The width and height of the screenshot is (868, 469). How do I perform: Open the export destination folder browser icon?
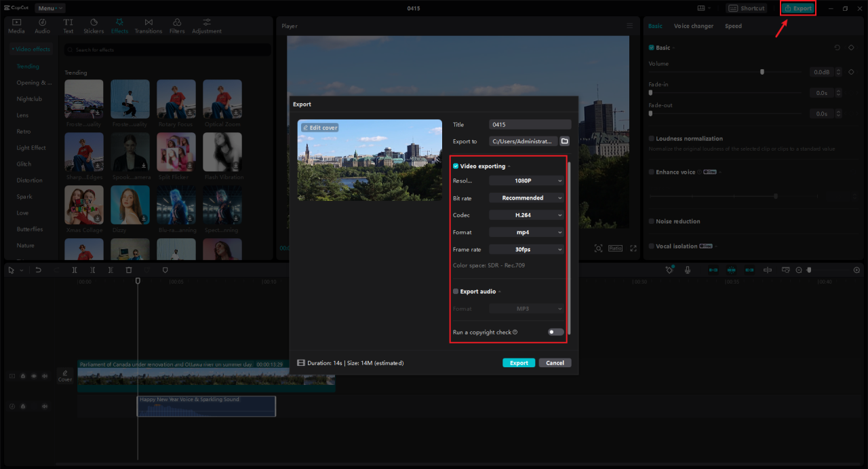pos(564,141)
